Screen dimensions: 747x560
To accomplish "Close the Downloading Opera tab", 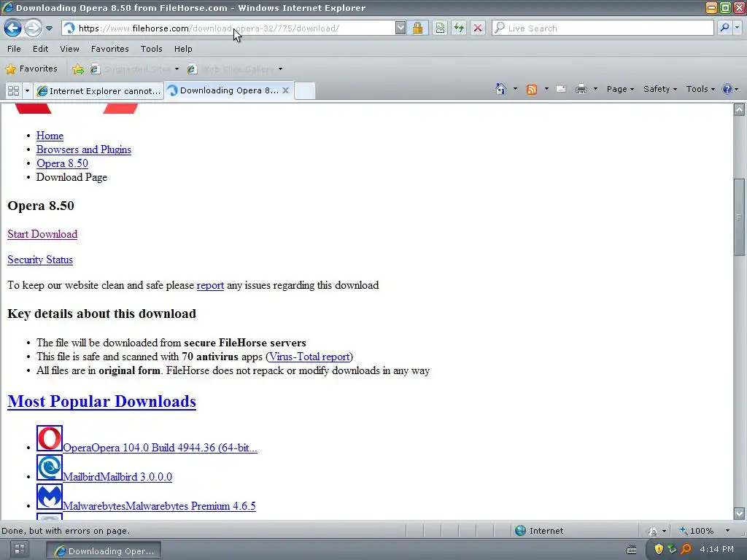I will [285, 90].
